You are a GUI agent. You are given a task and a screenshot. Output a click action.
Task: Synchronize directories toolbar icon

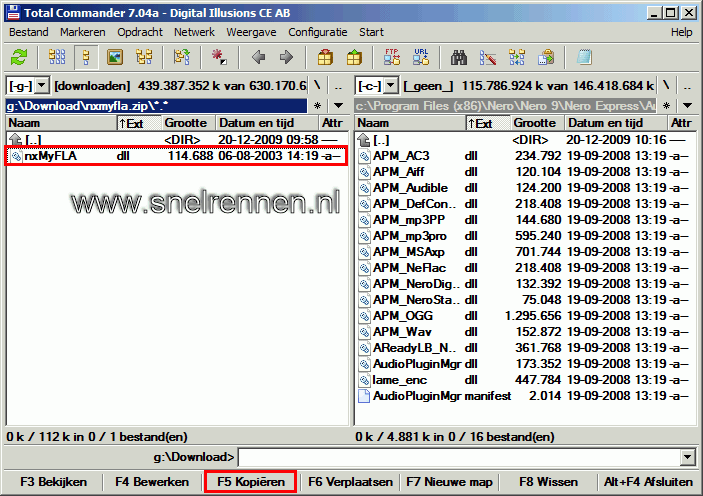tap(517, 57)
